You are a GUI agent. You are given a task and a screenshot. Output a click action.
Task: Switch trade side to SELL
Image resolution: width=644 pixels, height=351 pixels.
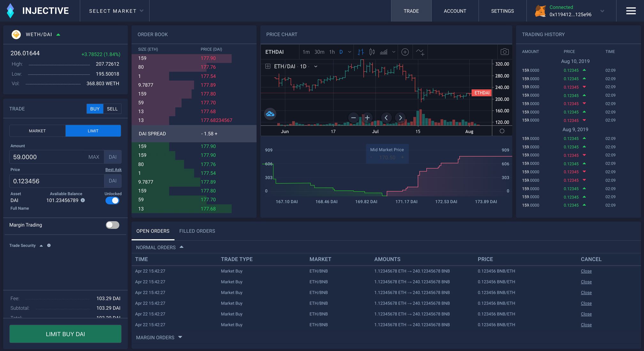point(112,109)
